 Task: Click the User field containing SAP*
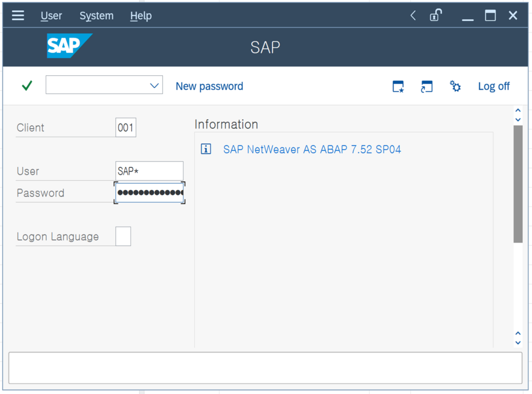149,171
